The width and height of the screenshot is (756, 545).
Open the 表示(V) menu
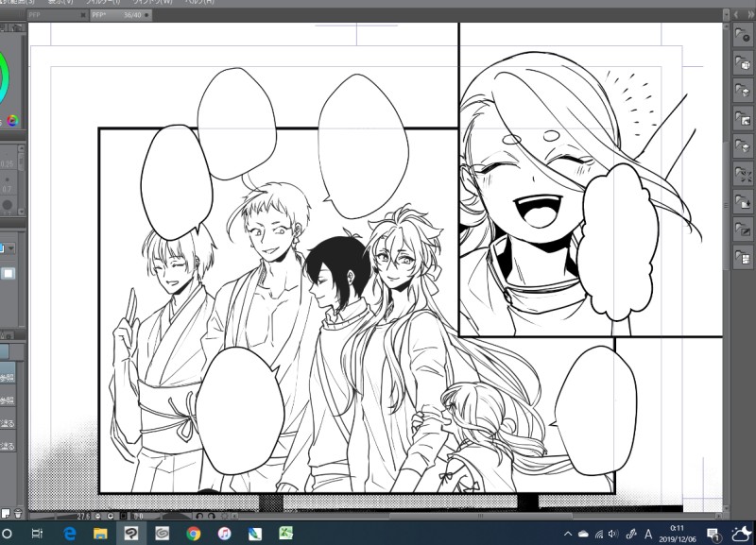coord(60,3)
